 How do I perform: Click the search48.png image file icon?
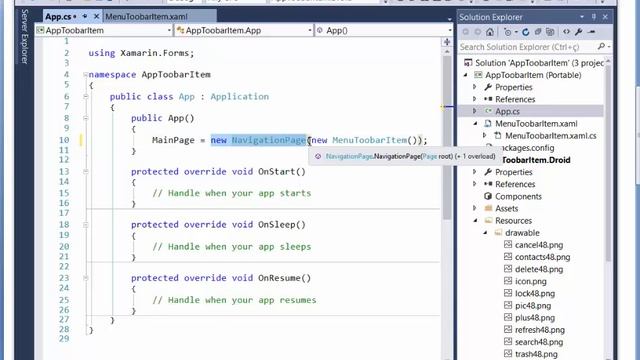point(508,341)
